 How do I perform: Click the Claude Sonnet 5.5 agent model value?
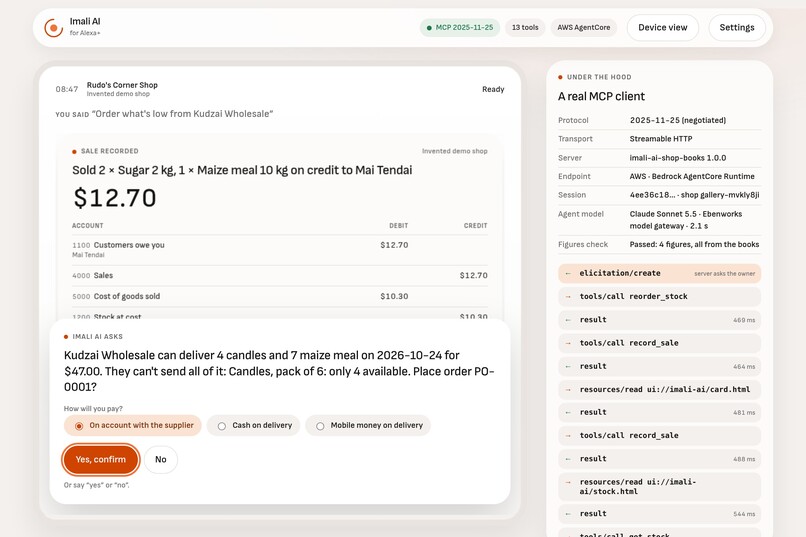[686, 220]
